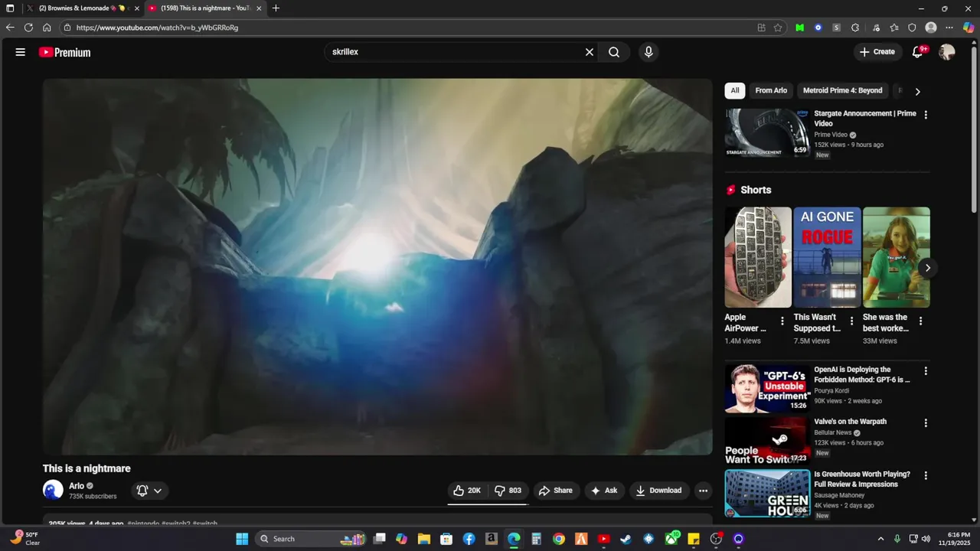
Task: Click the page vertical scrollbar
Action: [x=974, y=130]
